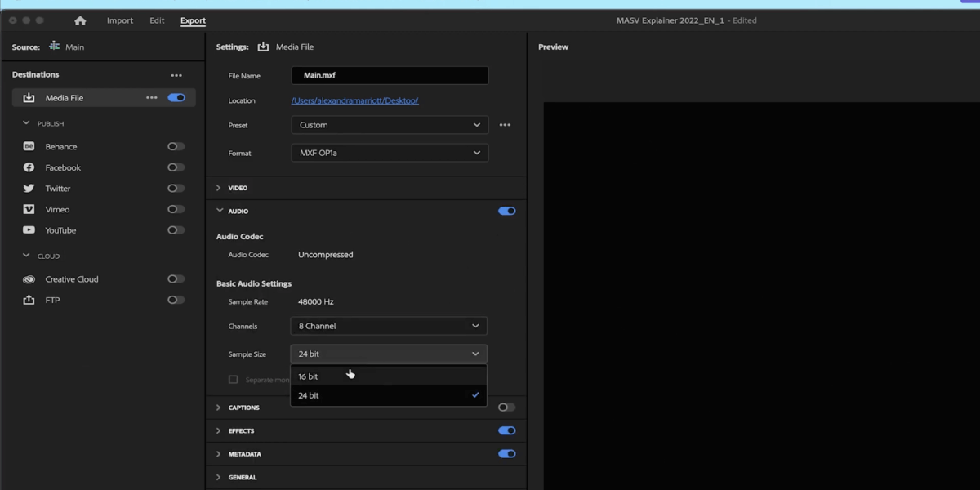The width and height of the screenshot is (980, 490).
Task: Click the YouTube icon
Action: pyautogui.click(x=29, y=230)
